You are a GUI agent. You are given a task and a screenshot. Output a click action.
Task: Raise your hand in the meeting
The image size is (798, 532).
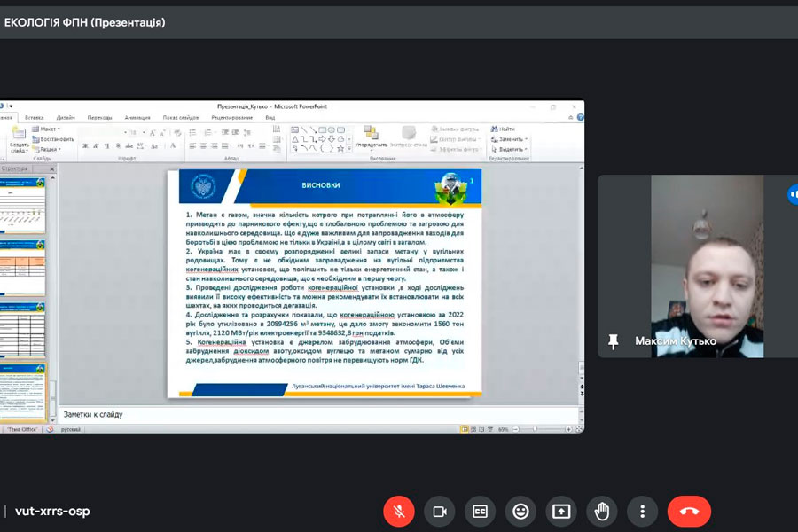tap(602, 512)
